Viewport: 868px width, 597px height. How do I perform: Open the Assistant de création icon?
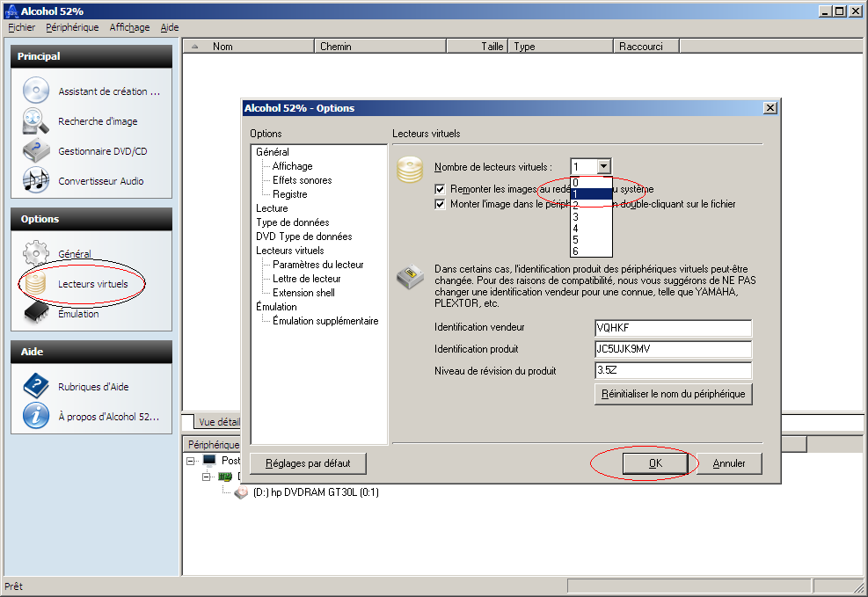coord(36,91)
